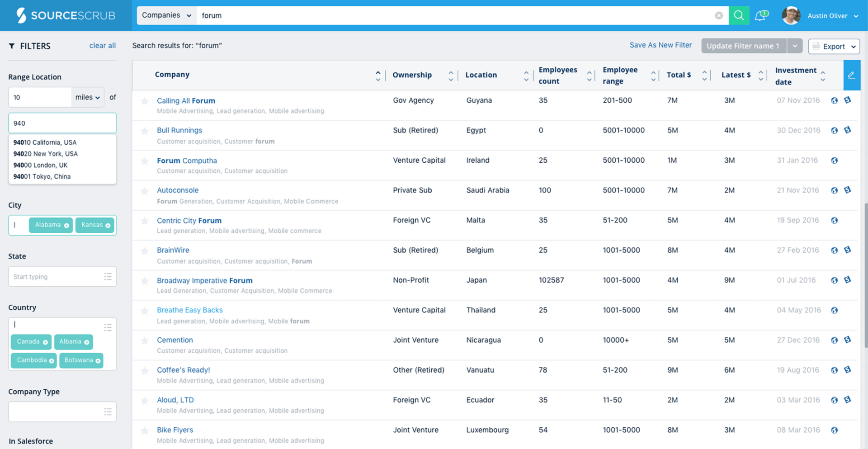Clear the search box text
Viewport: 868px width, 449px height.
(x=719, y=15)
